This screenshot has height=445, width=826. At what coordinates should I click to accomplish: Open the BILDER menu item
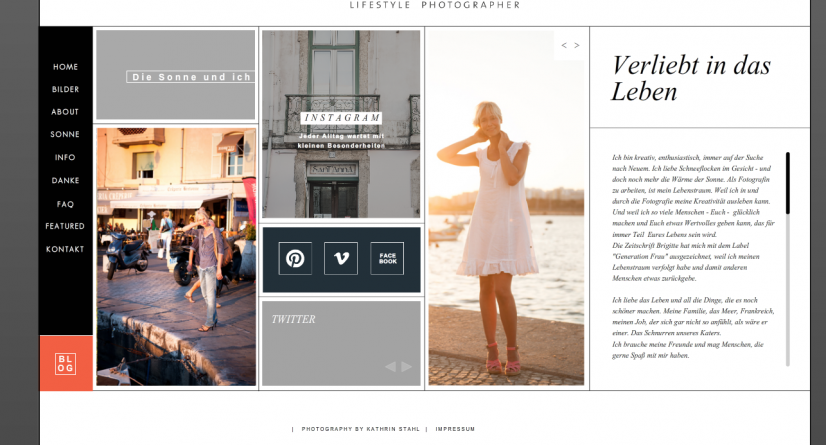[66, 90]
